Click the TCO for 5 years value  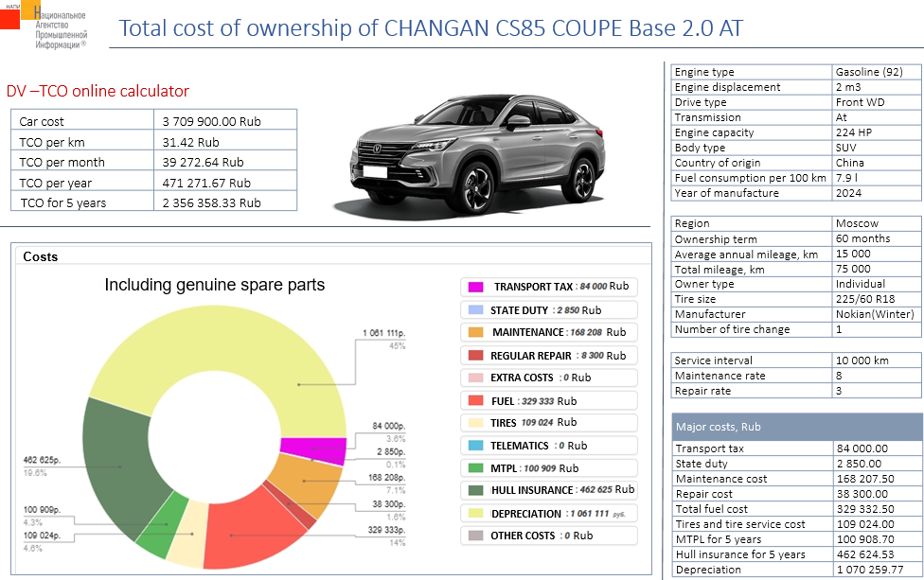click(211, 202)
